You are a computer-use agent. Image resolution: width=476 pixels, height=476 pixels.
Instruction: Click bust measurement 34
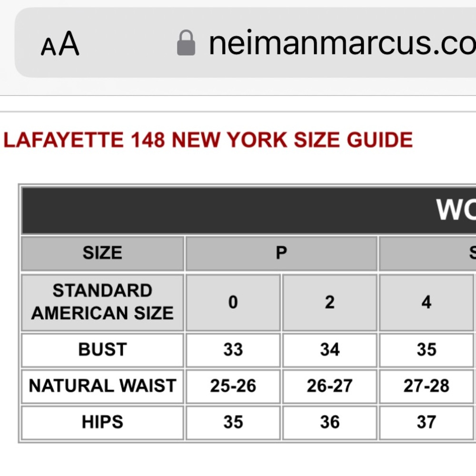pos(330,350)
